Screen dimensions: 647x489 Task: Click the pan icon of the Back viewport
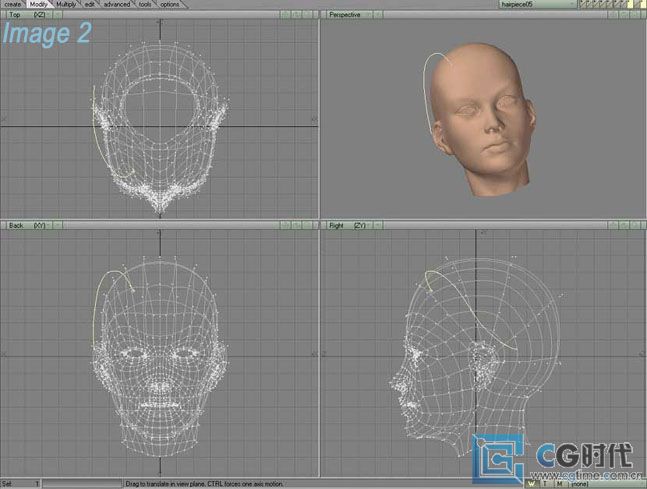(286, 225)
